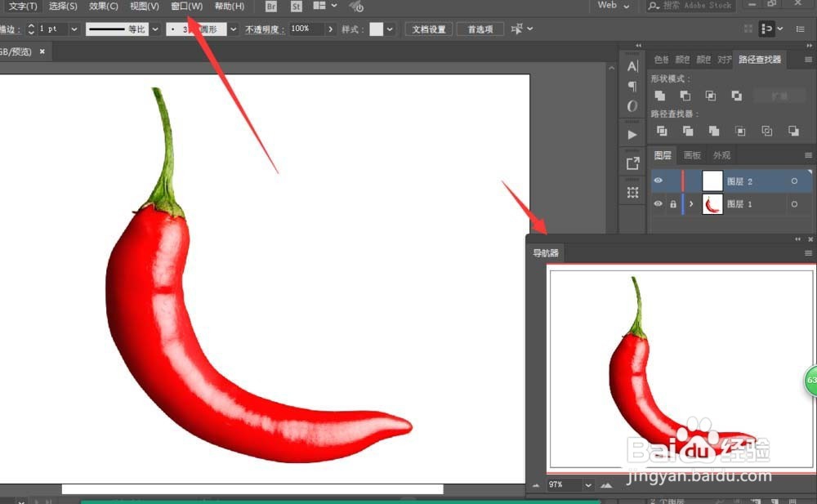Open the 文字(T) menu
The height and width of the screenshot is (504, 817).
point(23,7)
